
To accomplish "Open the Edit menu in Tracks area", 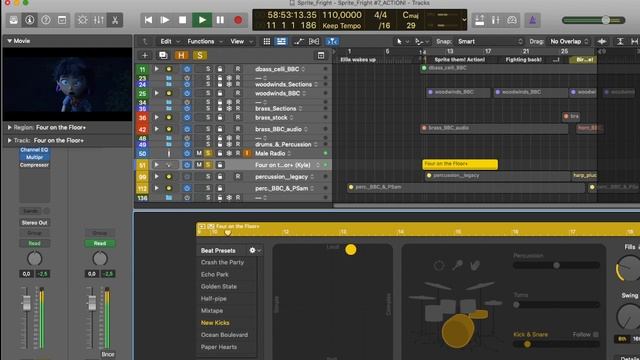I will [x=170, y=41].
